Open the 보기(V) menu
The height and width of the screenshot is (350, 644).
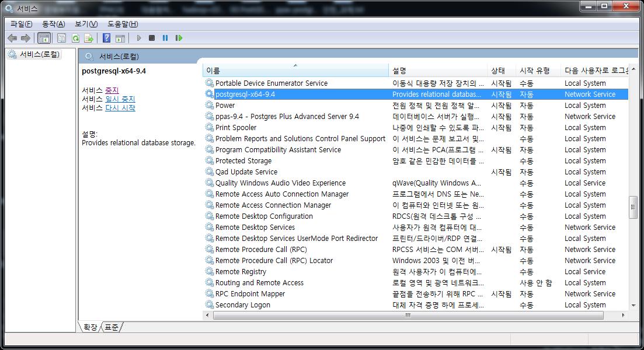point(86,24)
